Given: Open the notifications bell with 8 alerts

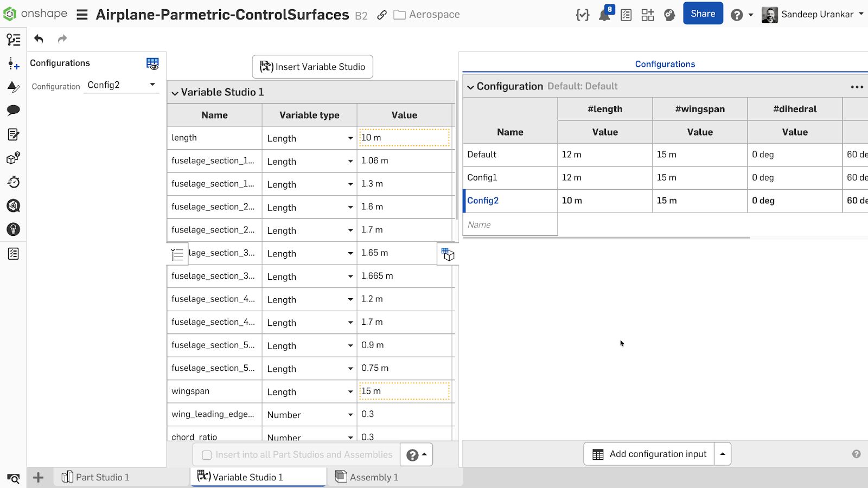Looking at the screenshot, I should pyautogui.click(x=604, y=15).
